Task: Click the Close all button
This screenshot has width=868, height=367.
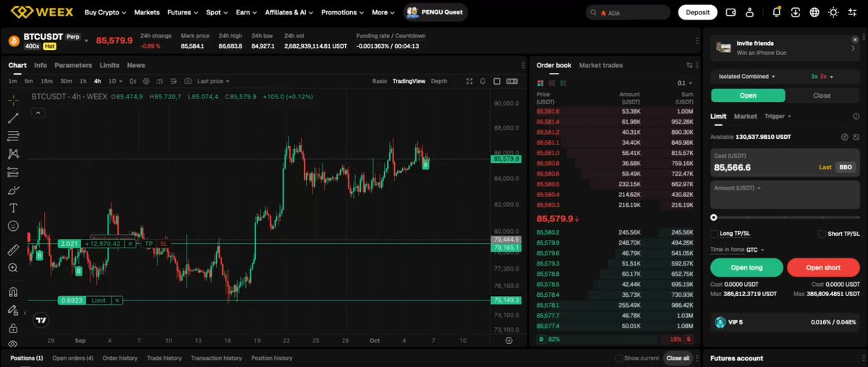Action: coord(678,358)
